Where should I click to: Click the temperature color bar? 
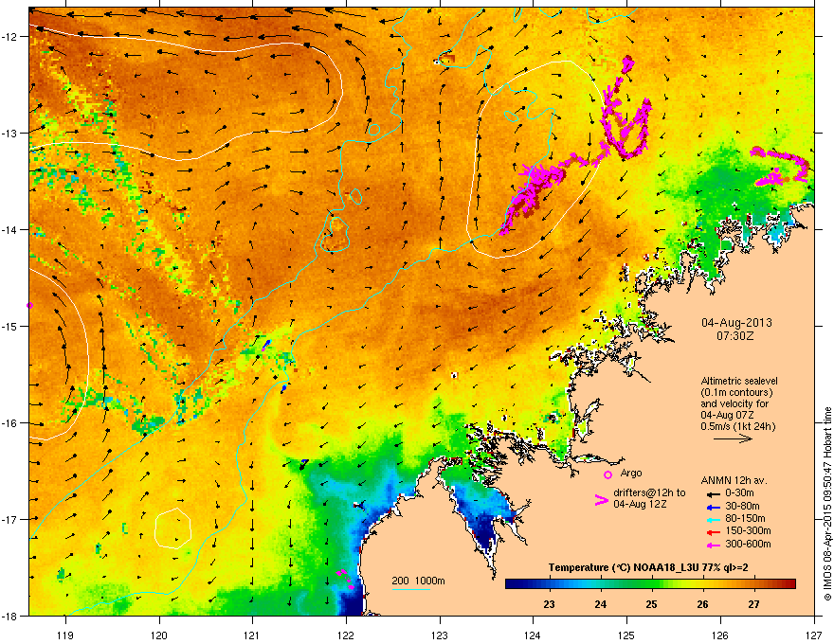coord(650,584)
